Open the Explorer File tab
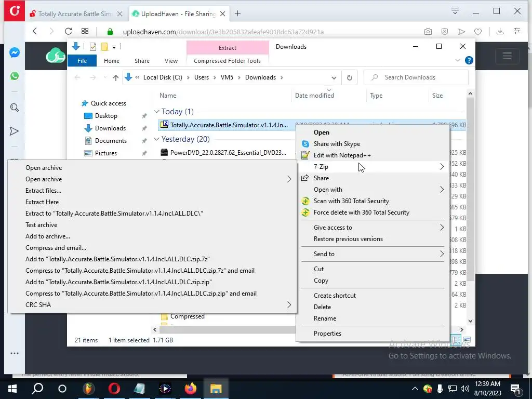532x399 pixels. click(82, 61)
